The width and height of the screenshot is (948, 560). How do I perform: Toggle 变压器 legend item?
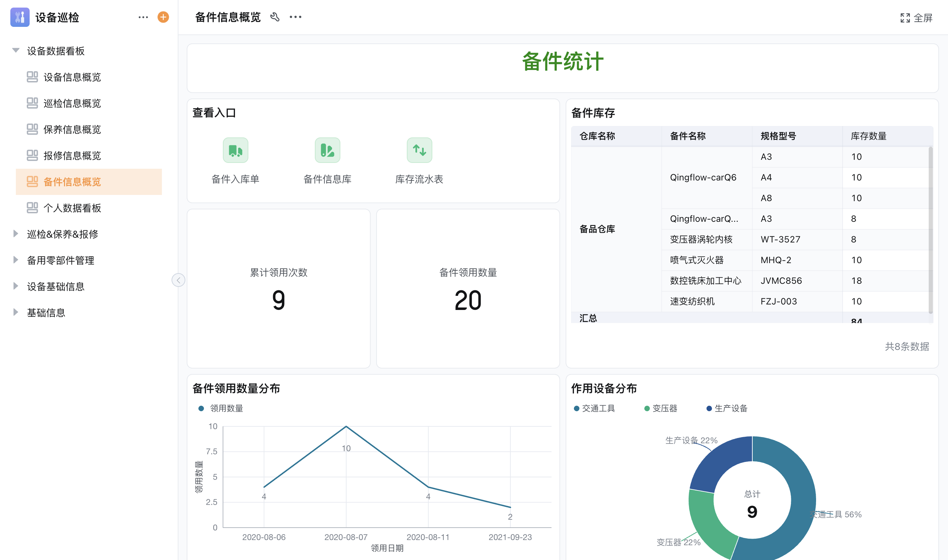click(661, 408)
